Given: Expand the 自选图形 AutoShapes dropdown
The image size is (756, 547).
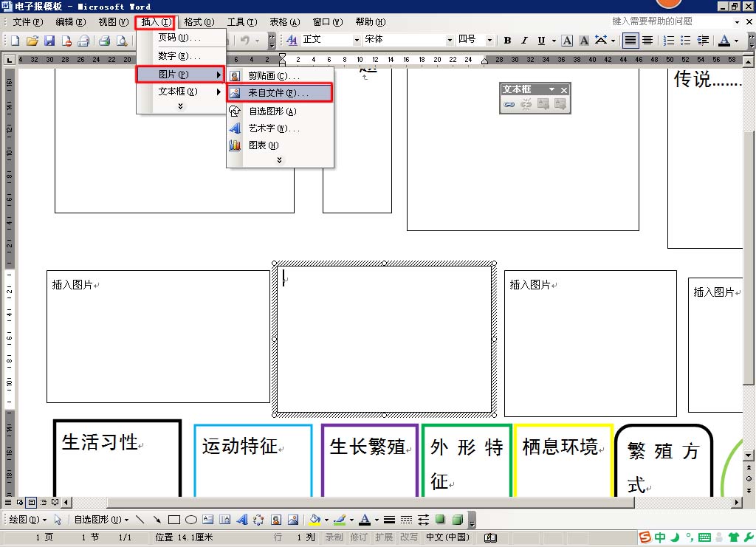Looking at the screenshot, I should coord(100,520).
